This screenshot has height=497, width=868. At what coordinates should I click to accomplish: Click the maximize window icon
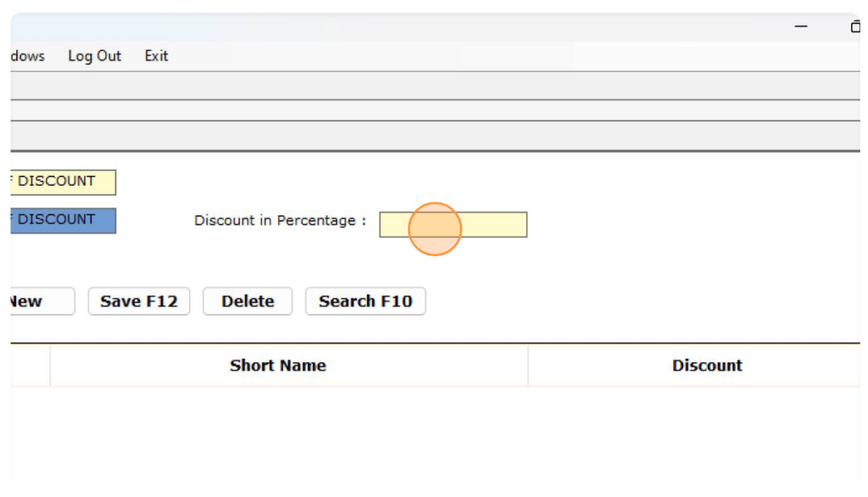point(854,27)
